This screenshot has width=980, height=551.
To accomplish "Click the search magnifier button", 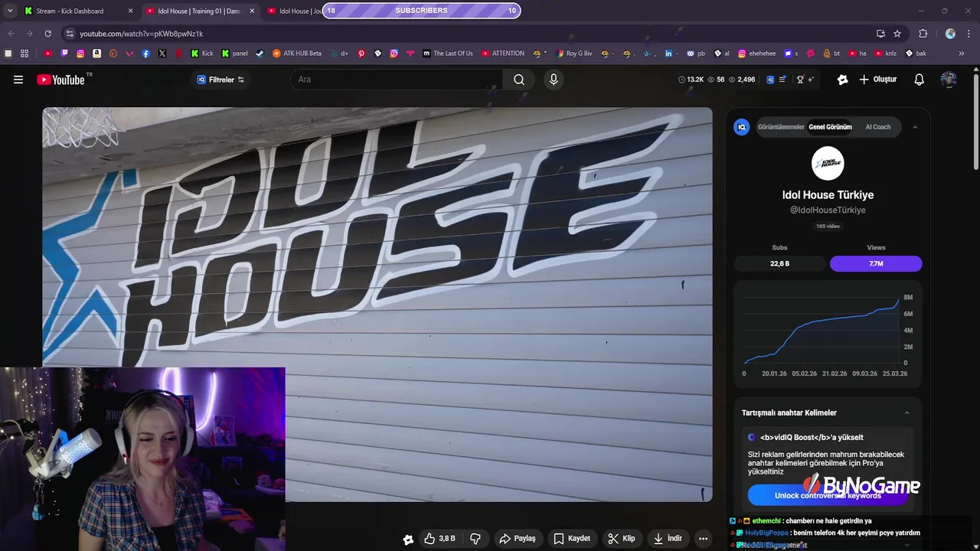I will pos(519,80).
